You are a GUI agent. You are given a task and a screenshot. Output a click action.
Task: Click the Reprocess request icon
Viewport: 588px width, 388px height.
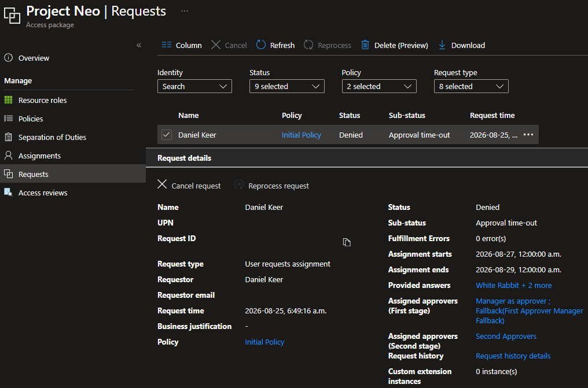[239, 184]
